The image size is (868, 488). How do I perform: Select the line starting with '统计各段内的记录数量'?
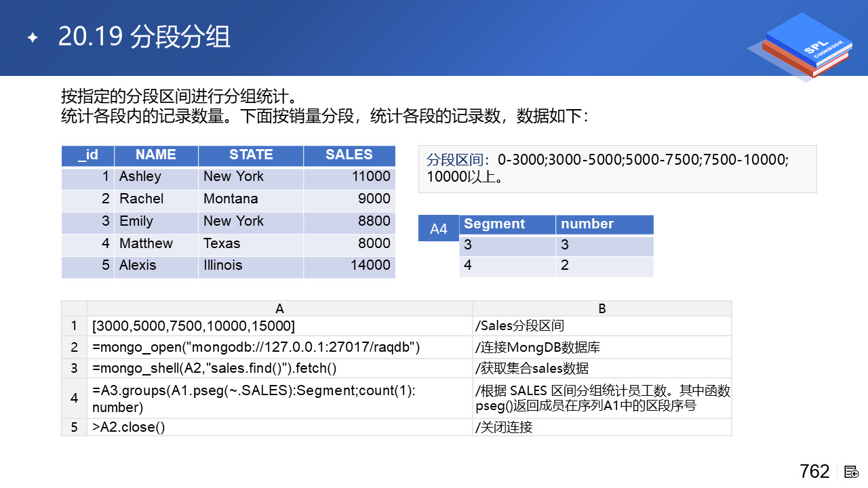pyautogui.click(x=326, y=116)
